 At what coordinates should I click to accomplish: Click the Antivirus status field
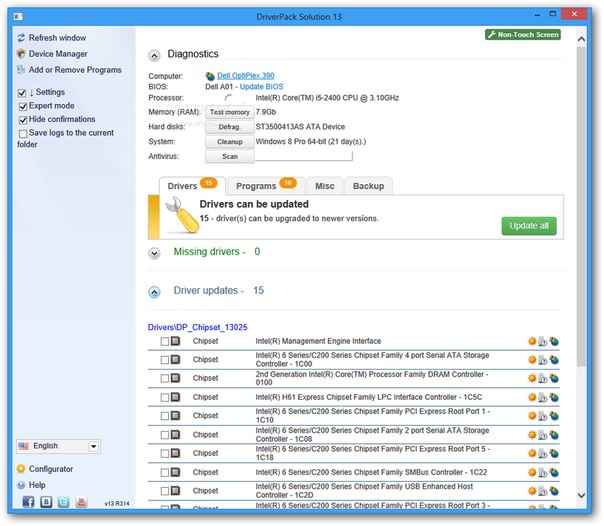304,156
